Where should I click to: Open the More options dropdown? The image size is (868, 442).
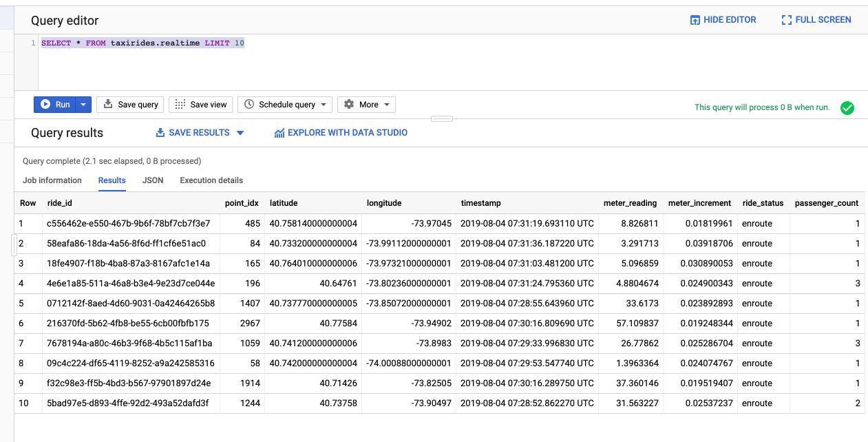tap(366, 105)
